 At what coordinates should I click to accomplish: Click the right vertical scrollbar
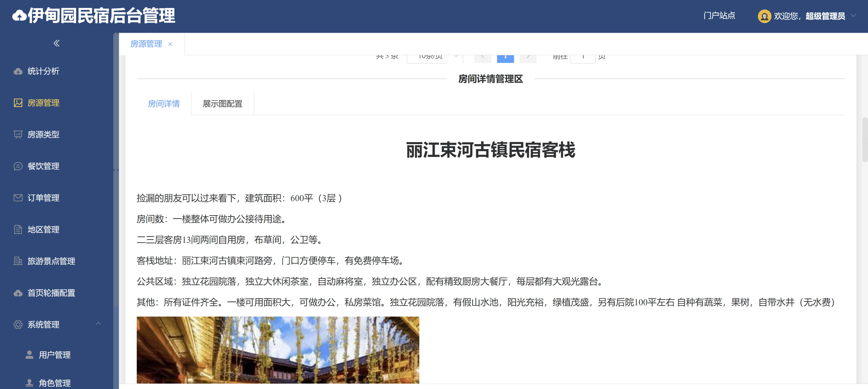pyautogui.click(x=865, y=140)
